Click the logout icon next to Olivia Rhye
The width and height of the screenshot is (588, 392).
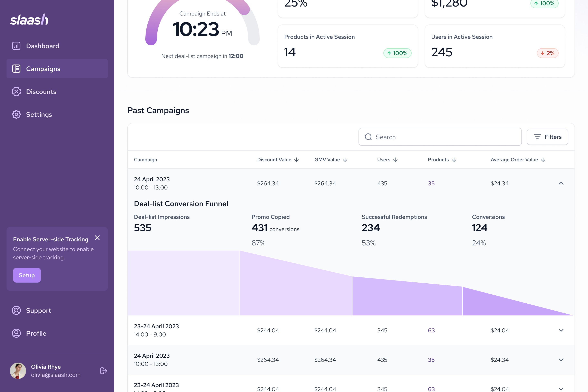pos(104,371)
